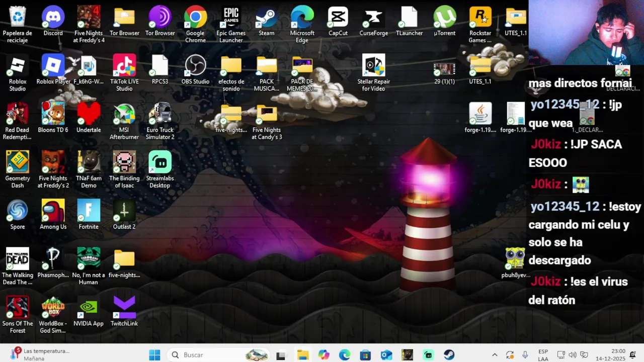644x362 pixels.
Task: Launch Streamlabs Desktop shortcut
Action: point(160,170)
